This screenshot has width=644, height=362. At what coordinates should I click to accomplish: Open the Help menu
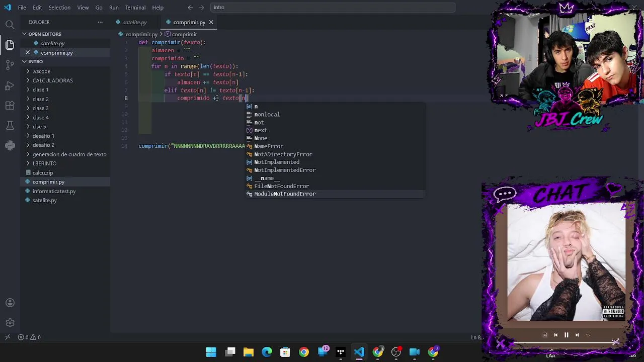click(158, 8)
